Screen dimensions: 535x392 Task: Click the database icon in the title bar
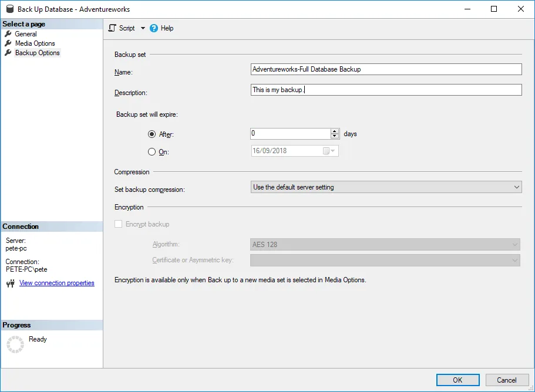tap(10, 9)
